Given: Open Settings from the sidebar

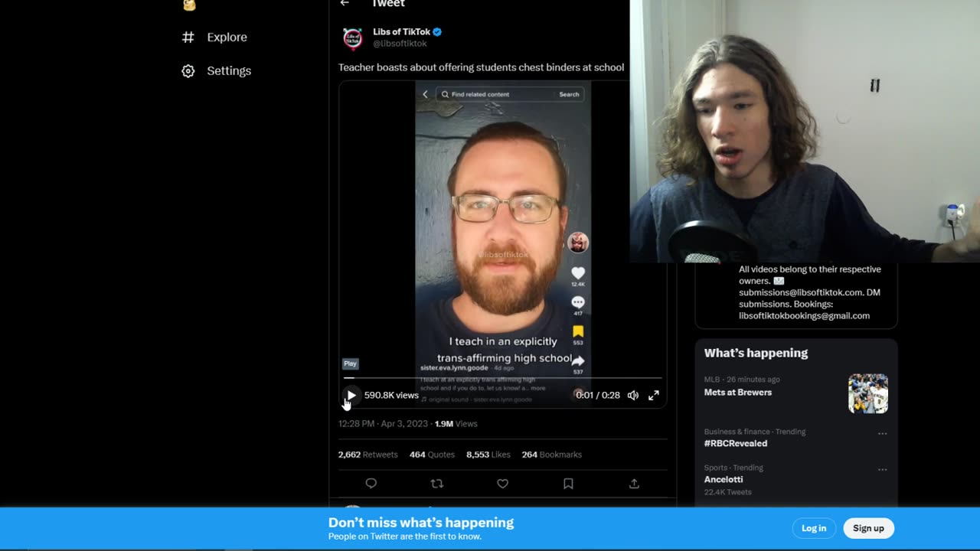Looking at the screenshot, I should pyautogui.click(x=217, y=70).
